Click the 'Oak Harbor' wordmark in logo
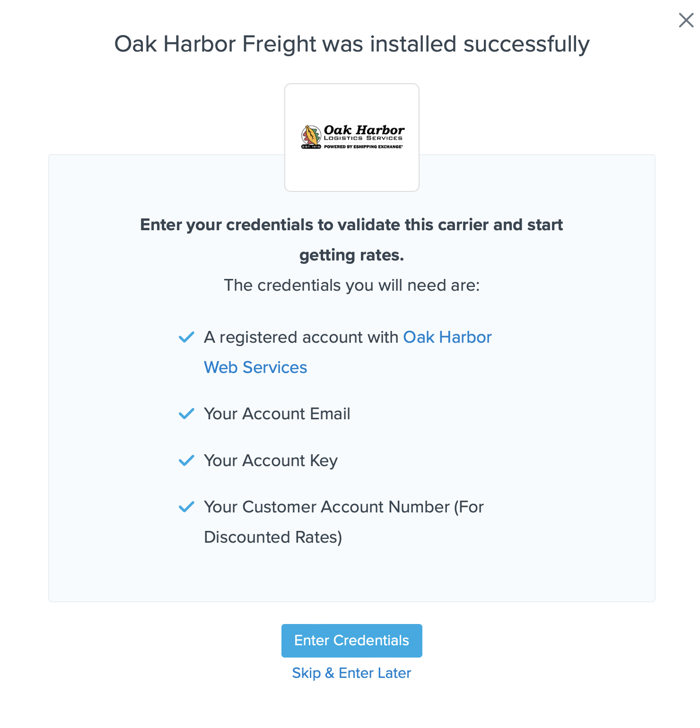Image resolution: width=700 pixels, height=728 pixels. (364, 130)
